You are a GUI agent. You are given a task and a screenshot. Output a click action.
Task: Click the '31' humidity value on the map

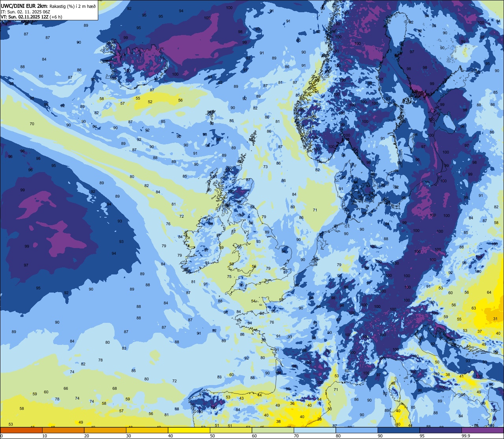click(495, 319)
